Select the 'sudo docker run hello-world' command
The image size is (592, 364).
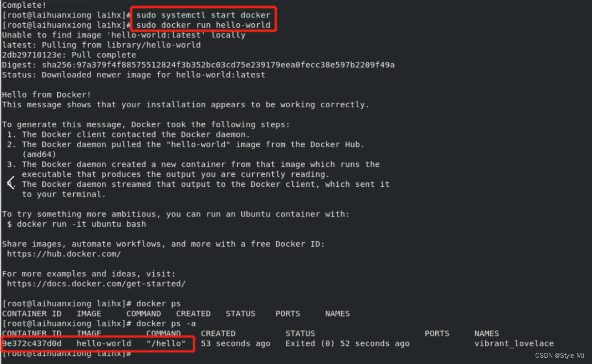[203, 25]
